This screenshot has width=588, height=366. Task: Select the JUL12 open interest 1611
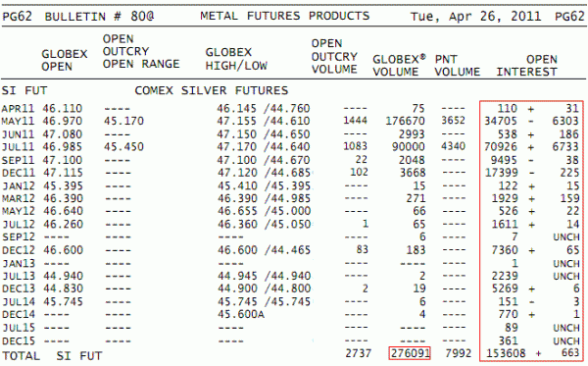pos(505,225)
